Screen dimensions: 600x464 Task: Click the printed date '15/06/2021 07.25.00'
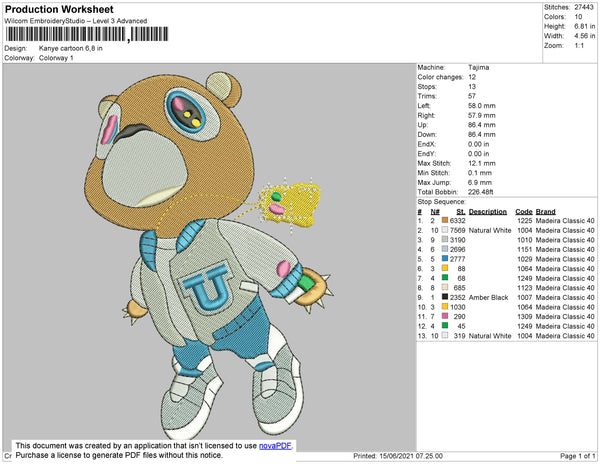point(411,456)
